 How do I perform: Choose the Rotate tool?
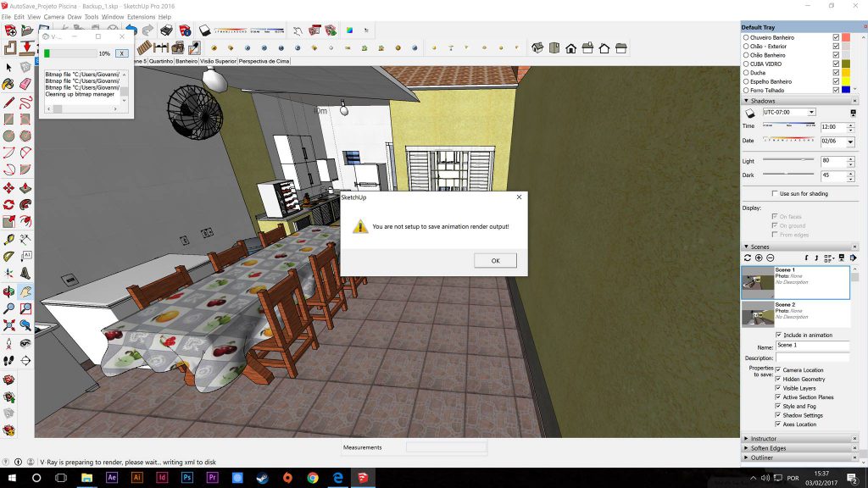(x=8, y=205)
